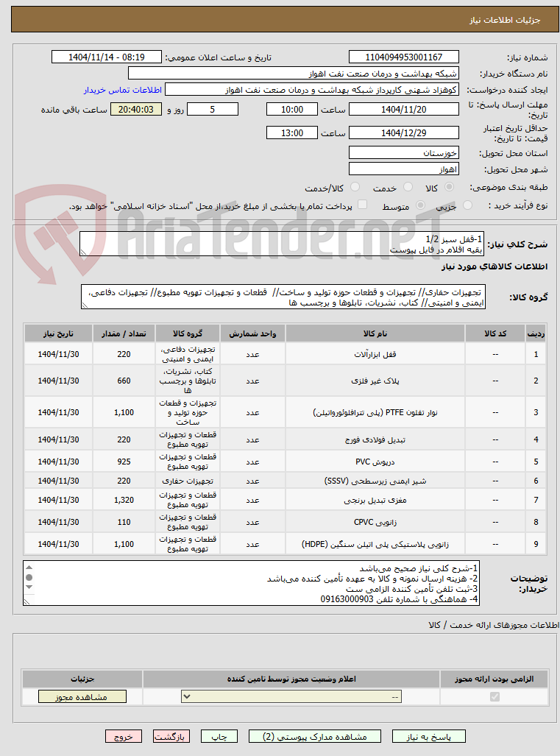The height and width of the screenshot is (756, 560).
Task: Click the deadline time field 10:00
Action: (x=292, y=110)
